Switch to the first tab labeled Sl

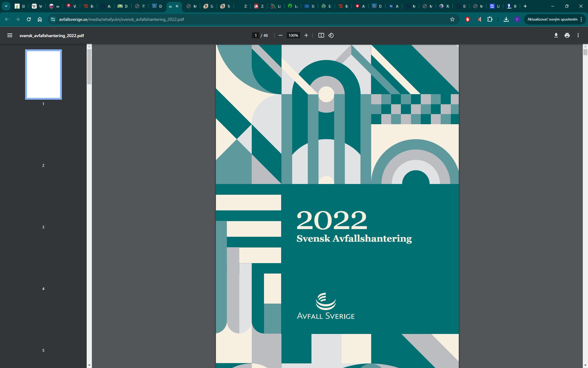click(20, 6)
